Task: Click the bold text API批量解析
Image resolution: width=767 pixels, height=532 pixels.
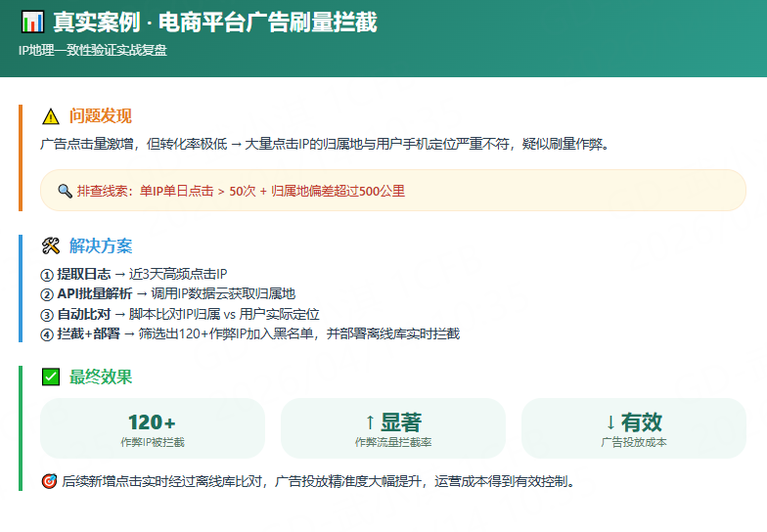Action: click(94, 293)
